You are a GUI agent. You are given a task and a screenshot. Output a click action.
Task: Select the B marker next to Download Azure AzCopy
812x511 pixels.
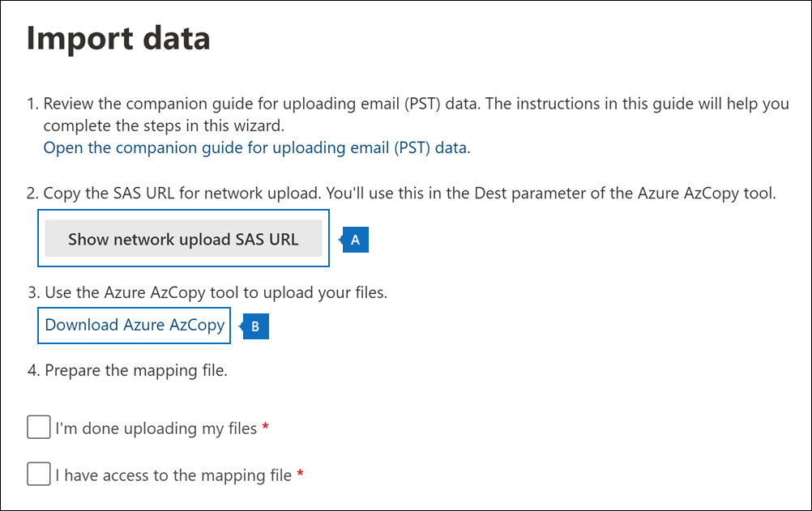[255, 326]
